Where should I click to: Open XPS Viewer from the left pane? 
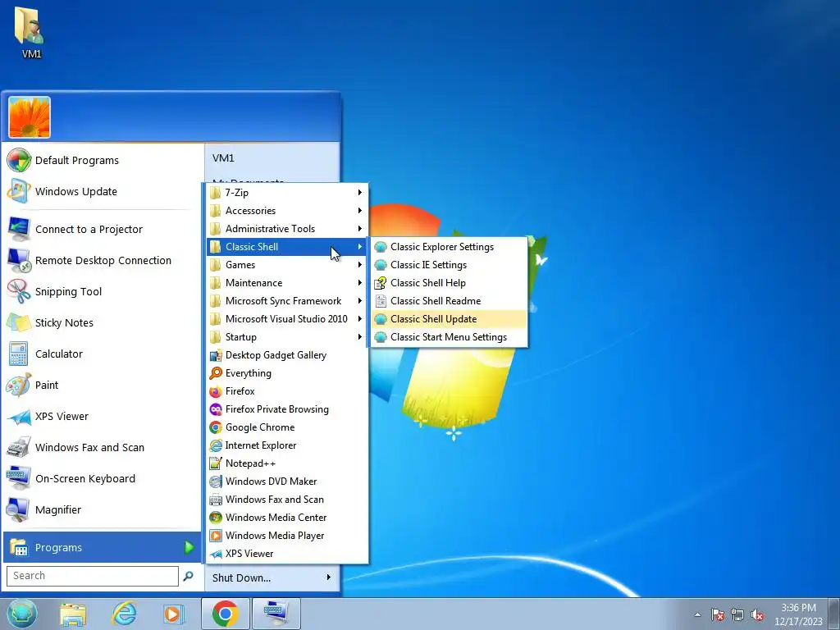tap(102, 416)
